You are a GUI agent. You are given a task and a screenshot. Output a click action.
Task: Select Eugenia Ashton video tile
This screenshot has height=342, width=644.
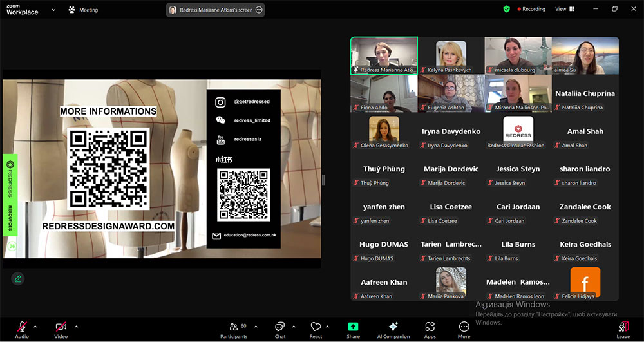(451, 93)
